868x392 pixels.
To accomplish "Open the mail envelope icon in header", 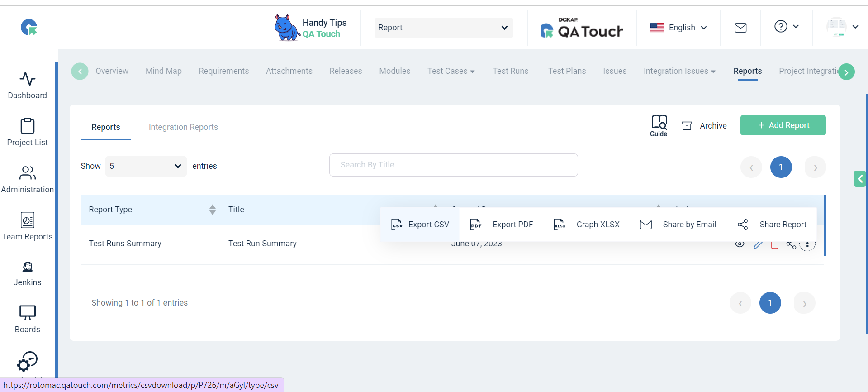I will coord(740,28).
